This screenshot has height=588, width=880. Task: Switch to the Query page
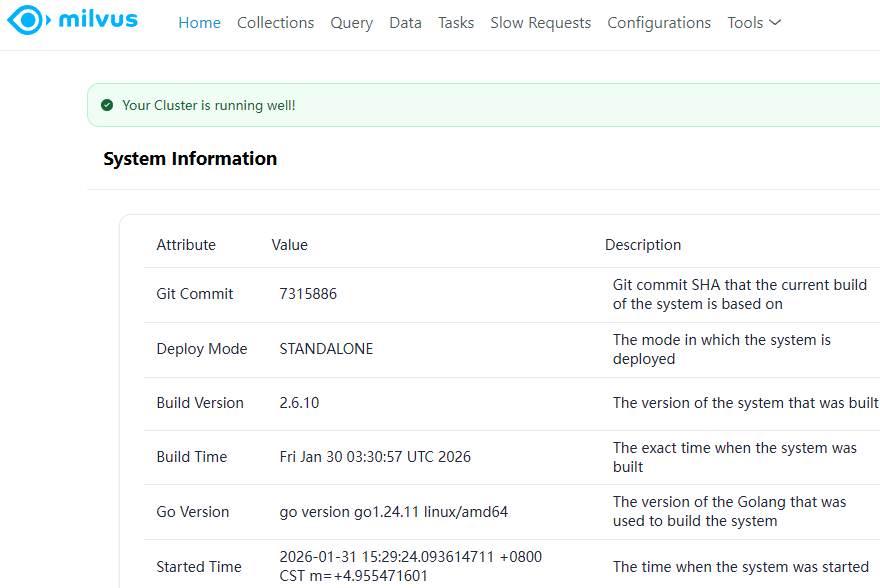[x=351, y=22]
